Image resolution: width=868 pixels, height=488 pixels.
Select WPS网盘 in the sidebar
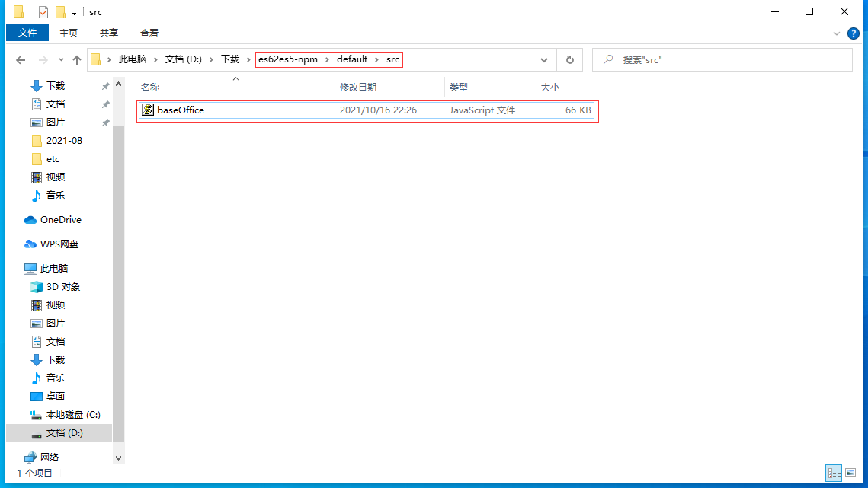59,244
